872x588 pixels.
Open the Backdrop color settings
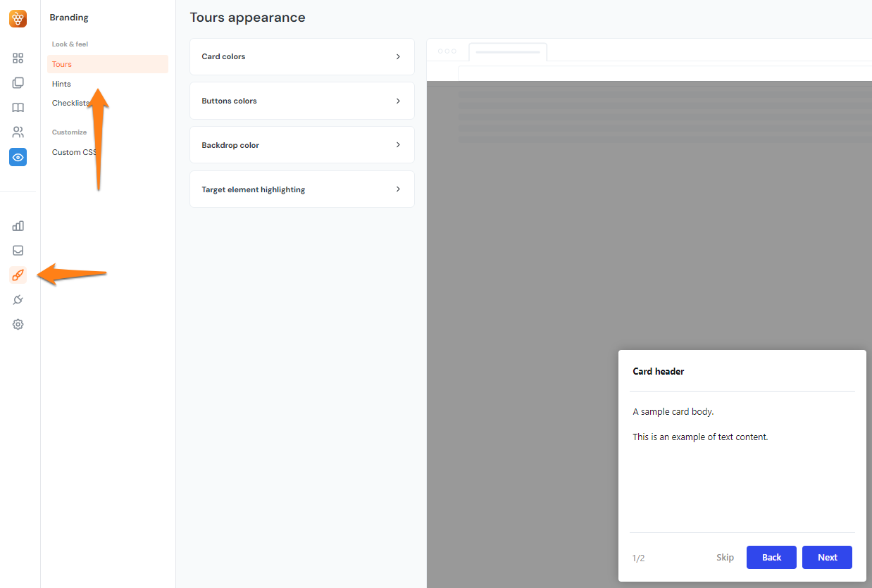click(x=301, y=144)
